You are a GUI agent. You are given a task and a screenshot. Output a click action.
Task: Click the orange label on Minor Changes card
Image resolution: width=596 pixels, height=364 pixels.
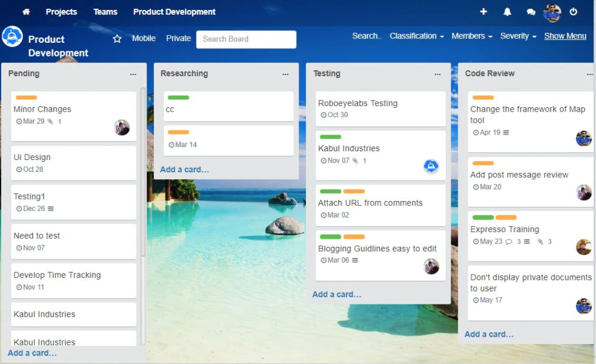coord(26,97)
